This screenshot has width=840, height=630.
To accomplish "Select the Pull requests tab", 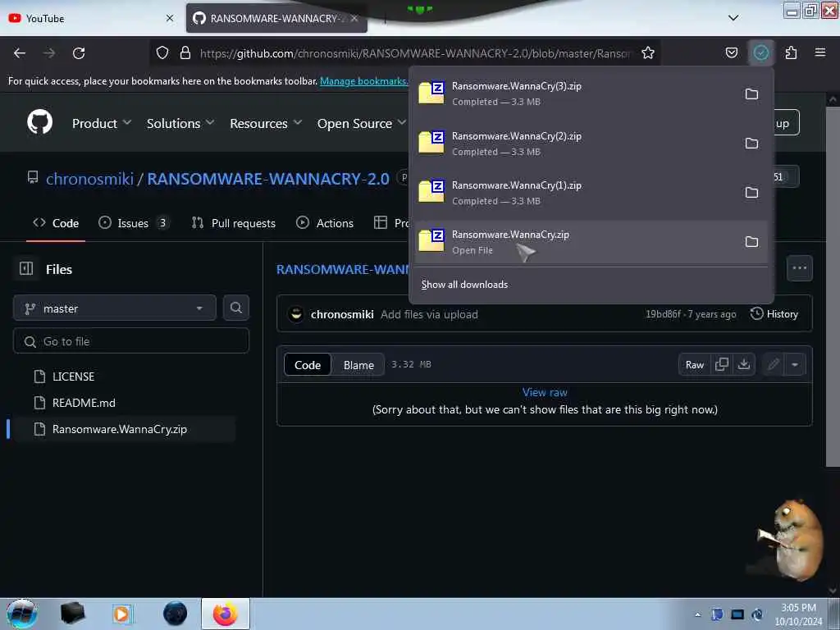I will (x=234, y=223).
